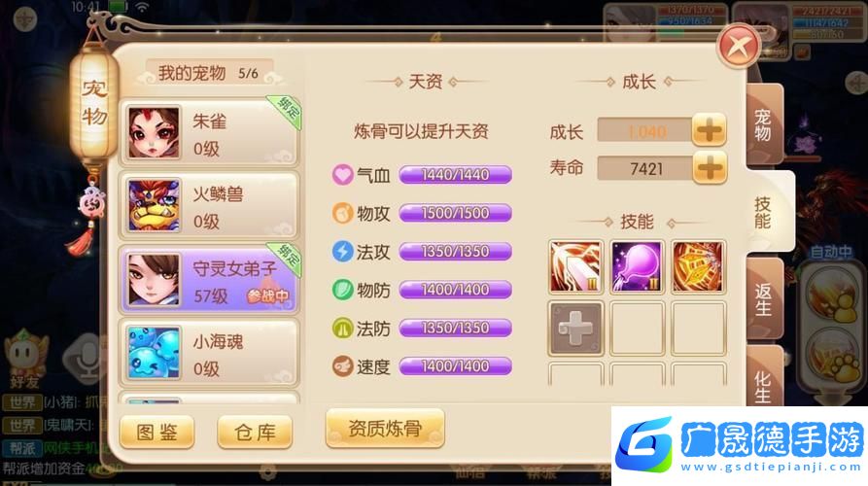Select the 朱雀 pet entry

[x=209, y=133]
